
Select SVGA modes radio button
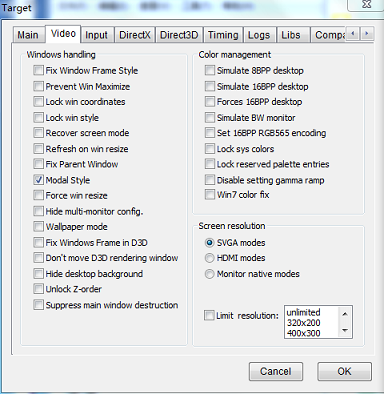pos(209,243)
